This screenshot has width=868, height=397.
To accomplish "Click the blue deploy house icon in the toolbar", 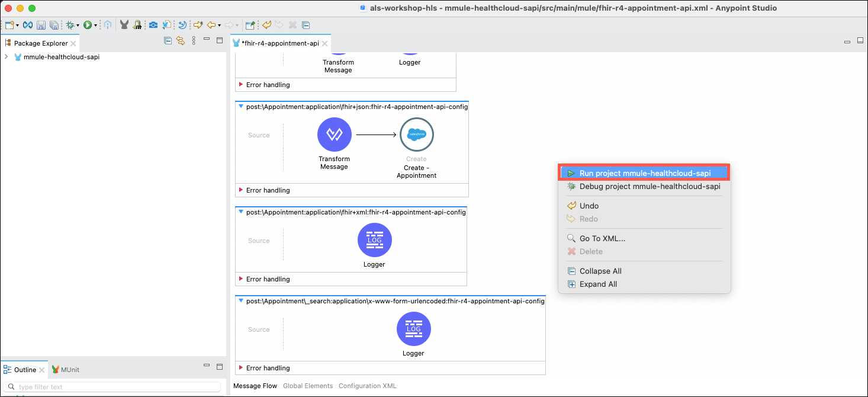I will 107,25.
